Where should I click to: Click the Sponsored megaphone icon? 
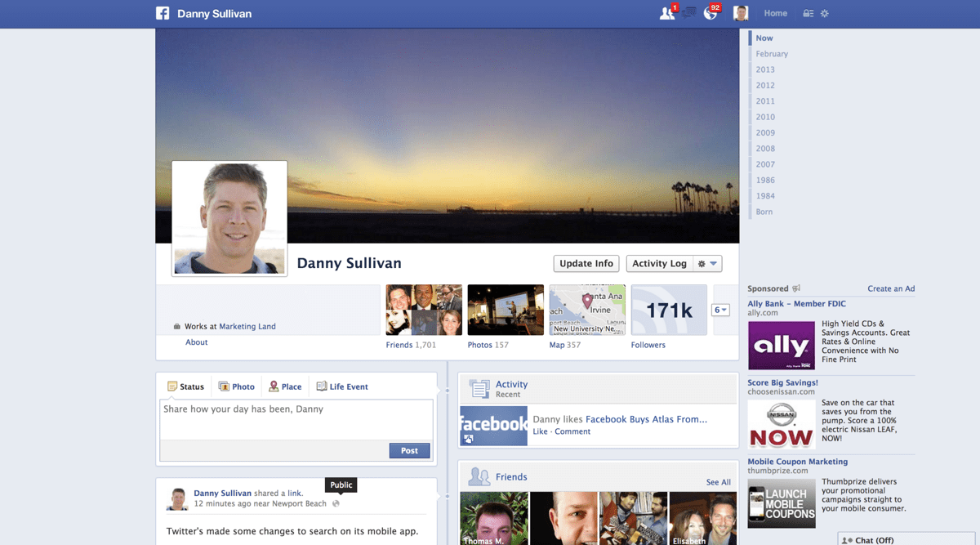[796, 288]
